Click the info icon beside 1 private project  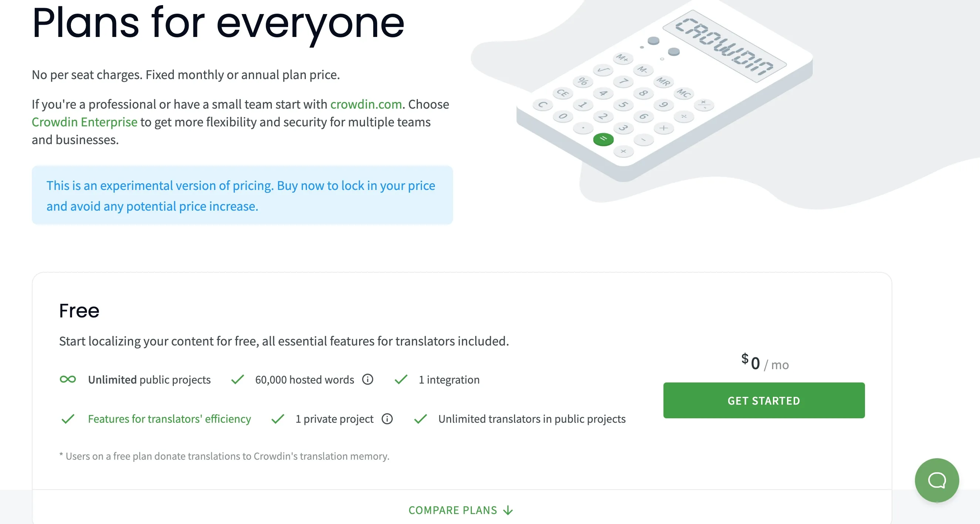point(387,419)
